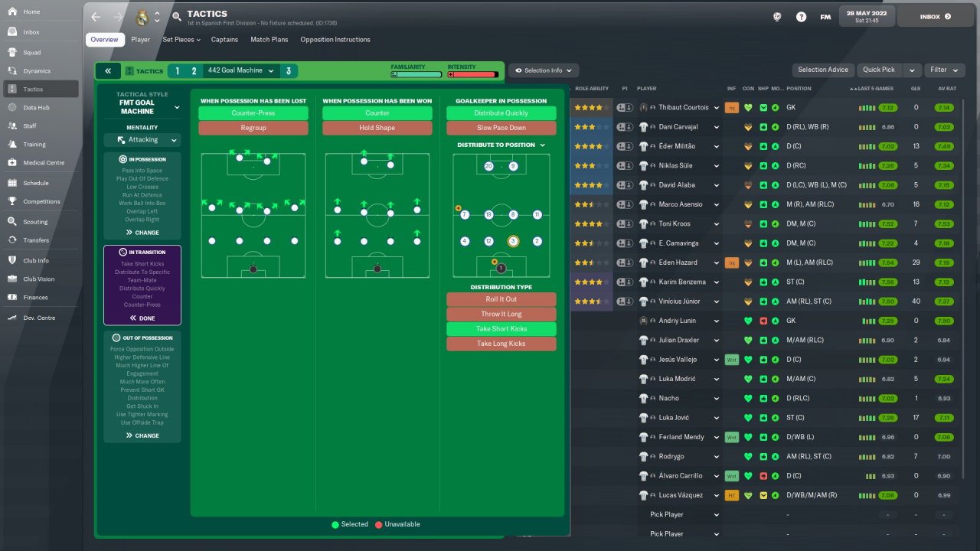Open the Data Hub sidebar icon
This screenshot has height=551, width=980.
(12, 108)
